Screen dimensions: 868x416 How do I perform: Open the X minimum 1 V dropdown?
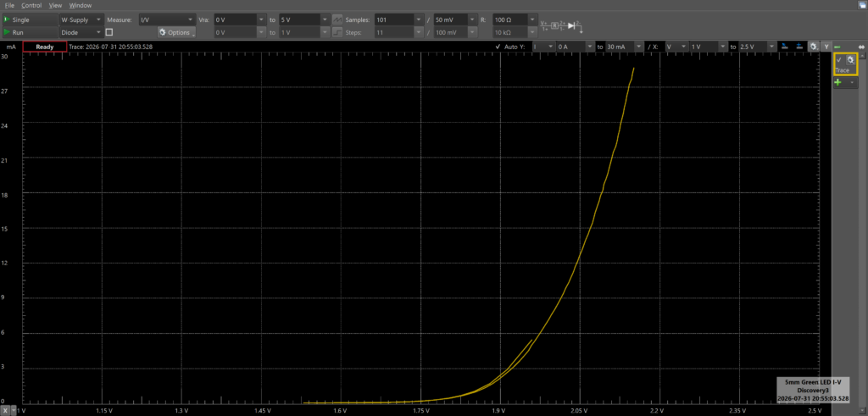pyautogui.click(x=709, y=47)
